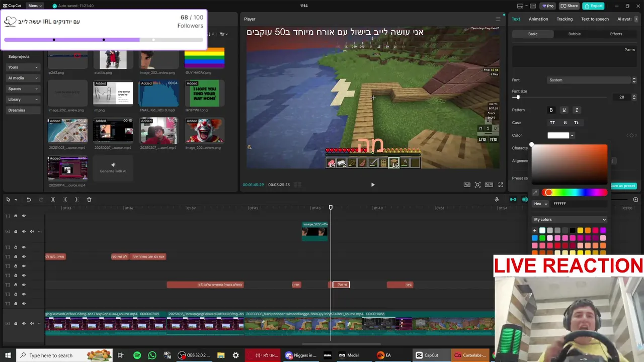Set case to lowercase tt
This screenshot has width=644, height=362.
coord(565,123)
